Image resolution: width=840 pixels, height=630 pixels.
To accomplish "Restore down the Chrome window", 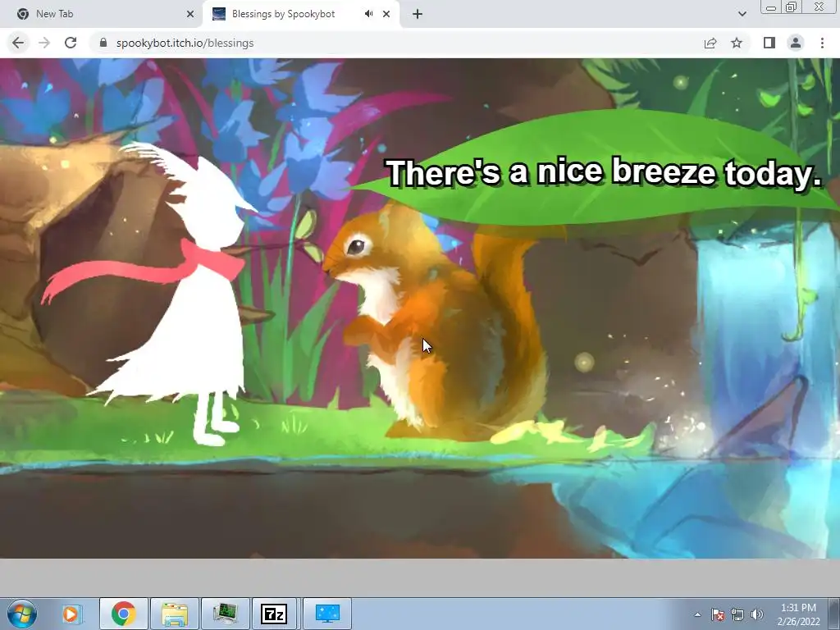I will 791,7.
